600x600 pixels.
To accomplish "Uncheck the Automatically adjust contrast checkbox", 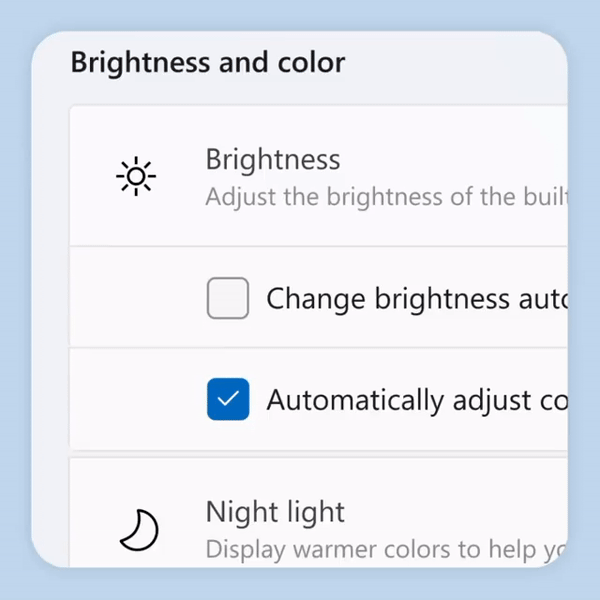I will pos(228,400).
